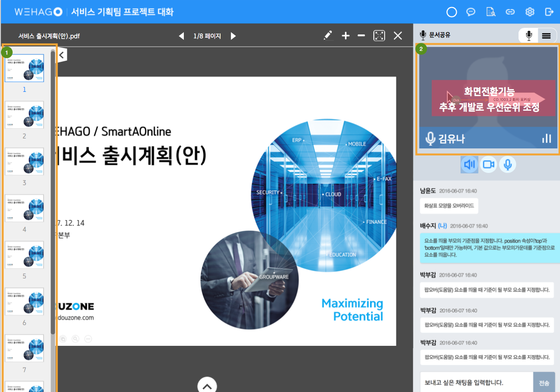The width and height of the screenshot is (560, 392).
Task: Click the 'Maximizing Potential' text on slide
Action: pos(352,310)
